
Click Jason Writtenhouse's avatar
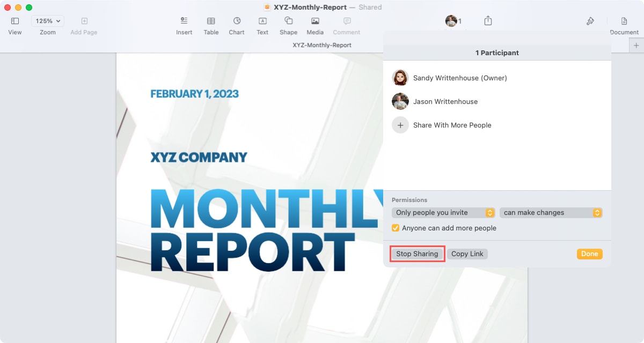400,101
